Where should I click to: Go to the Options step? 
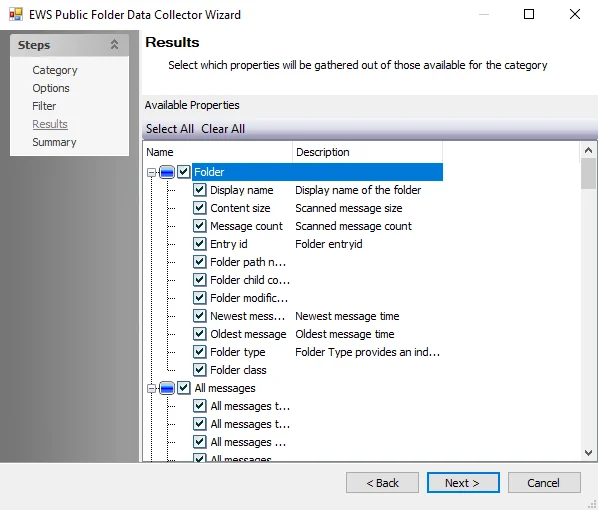coord(51,88)
